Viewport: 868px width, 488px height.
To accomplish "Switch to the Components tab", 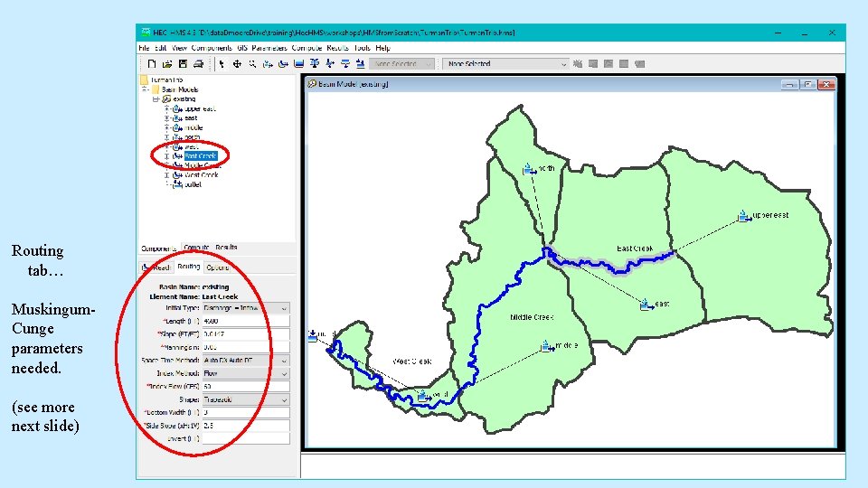I will (158, 249).
